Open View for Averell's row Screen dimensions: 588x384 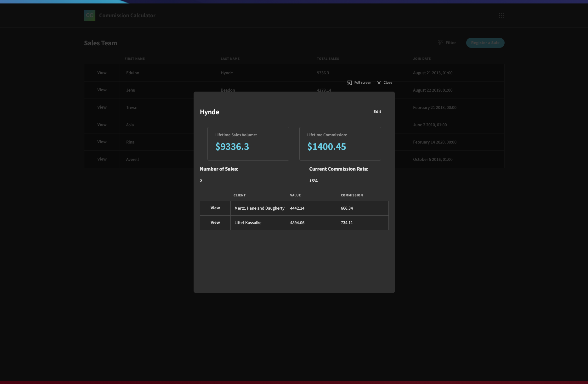point(102,159)
